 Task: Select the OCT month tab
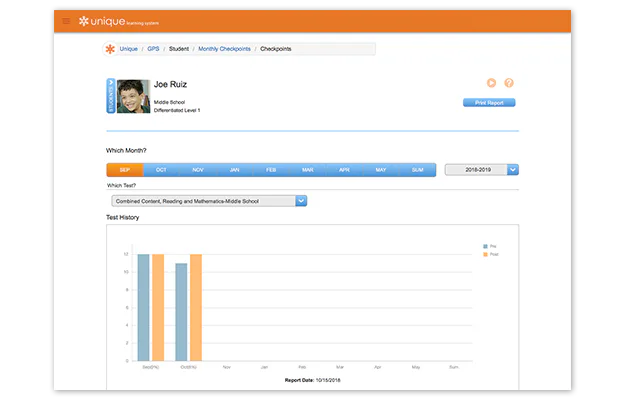point(161,170)
